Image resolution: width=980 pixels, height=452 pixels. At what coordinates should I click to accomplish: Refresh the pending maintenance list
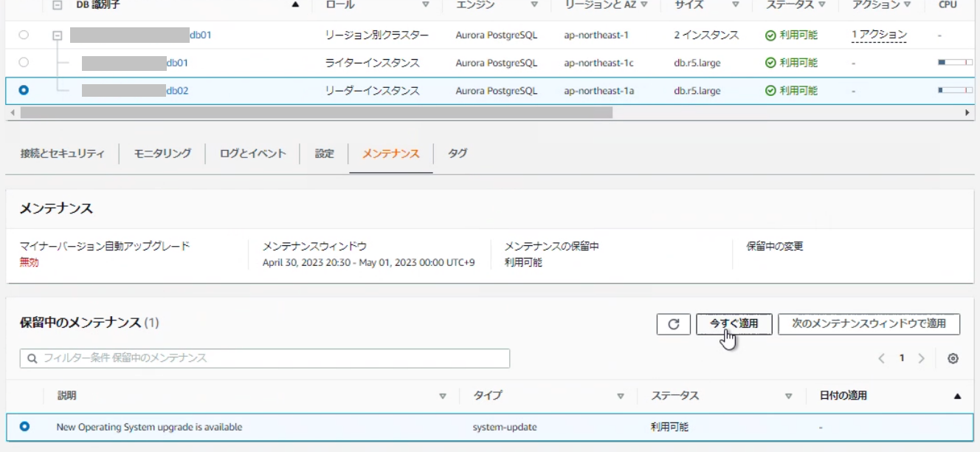point(673,323)
